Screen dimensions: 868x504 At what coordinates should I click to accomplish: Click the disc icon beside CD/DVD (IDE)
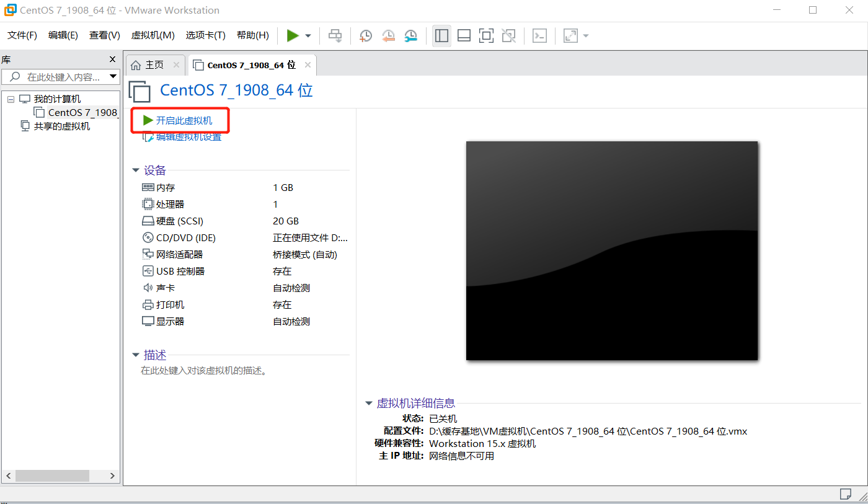148,237
